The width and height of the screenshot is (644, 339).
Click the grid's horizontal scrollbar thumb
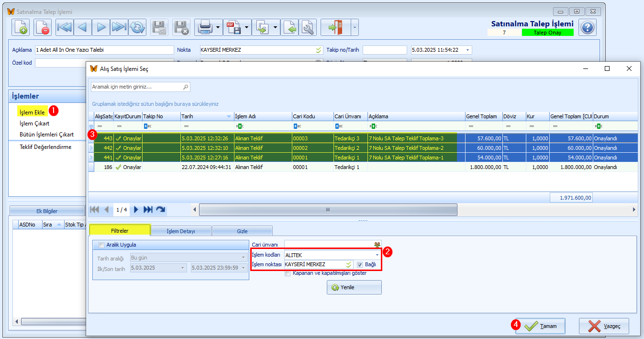(x=328, y=210)
